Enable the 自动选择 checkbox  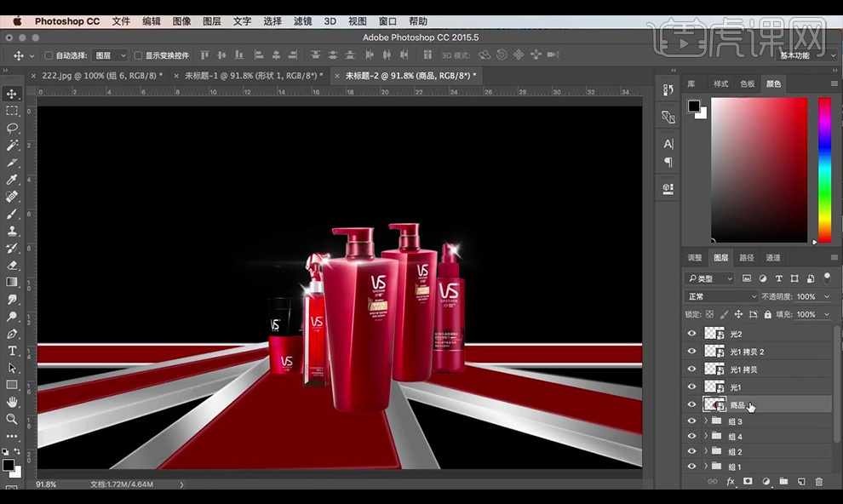49,55
